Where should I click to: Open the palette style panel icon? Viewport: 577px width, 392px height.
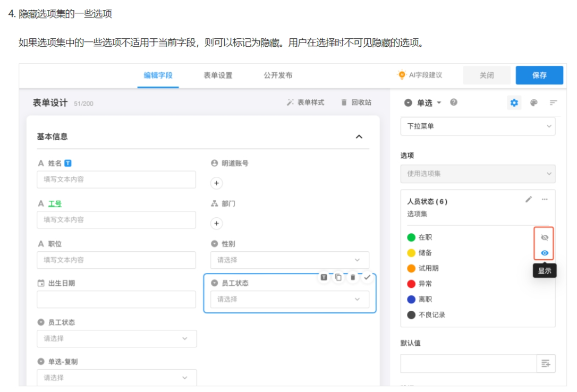coord(534,103)
